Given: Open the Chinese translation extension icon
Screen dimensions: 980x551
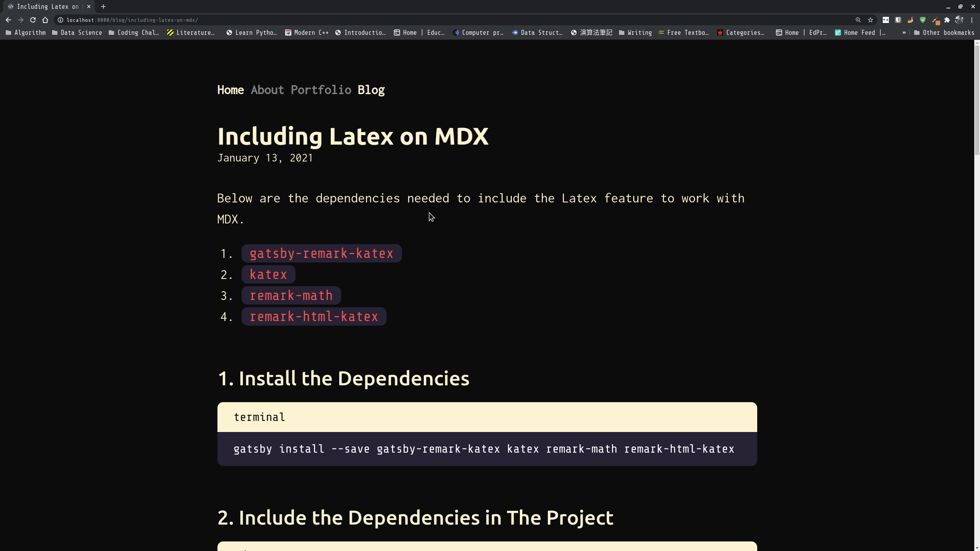Looking at the screenshot, I should [x=886, y=20].
